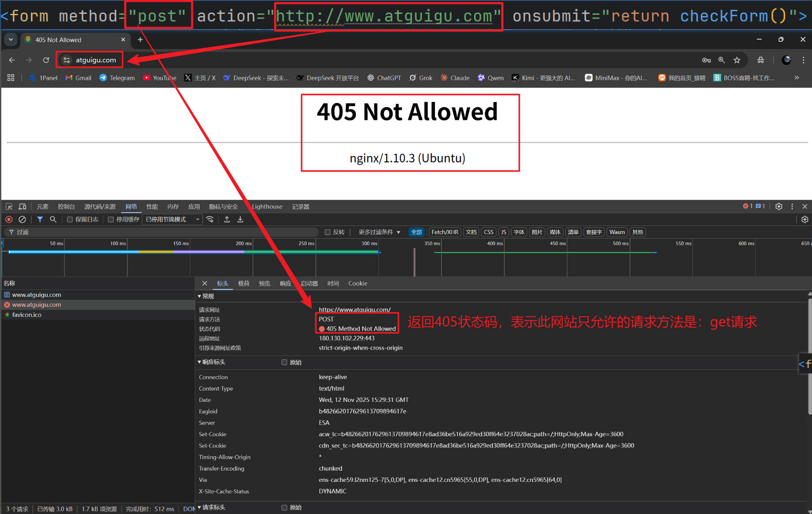812x514 pixels.
Task: Open network search magnifier
Action: tap(53, 219)
